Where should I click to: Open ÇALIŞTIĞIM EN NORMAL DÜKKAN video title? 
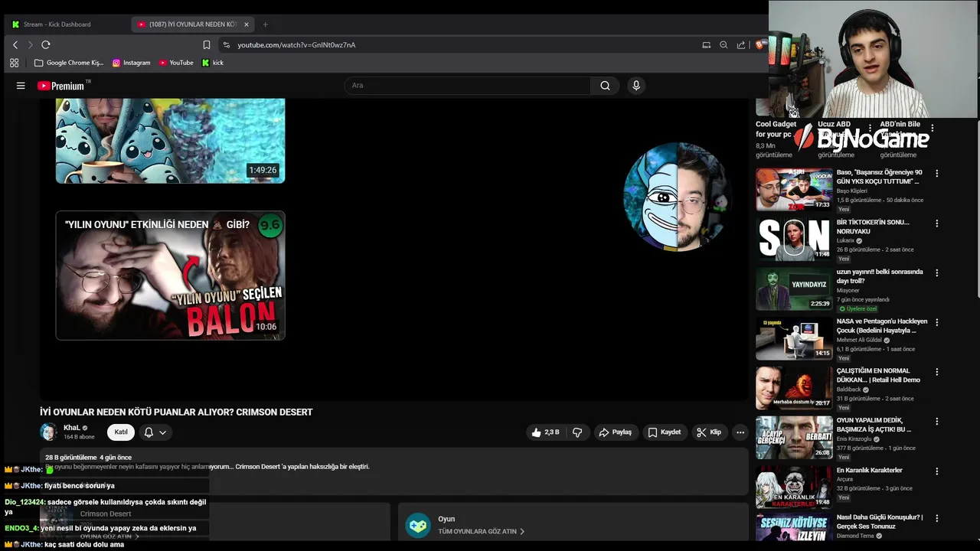(879, 376)
